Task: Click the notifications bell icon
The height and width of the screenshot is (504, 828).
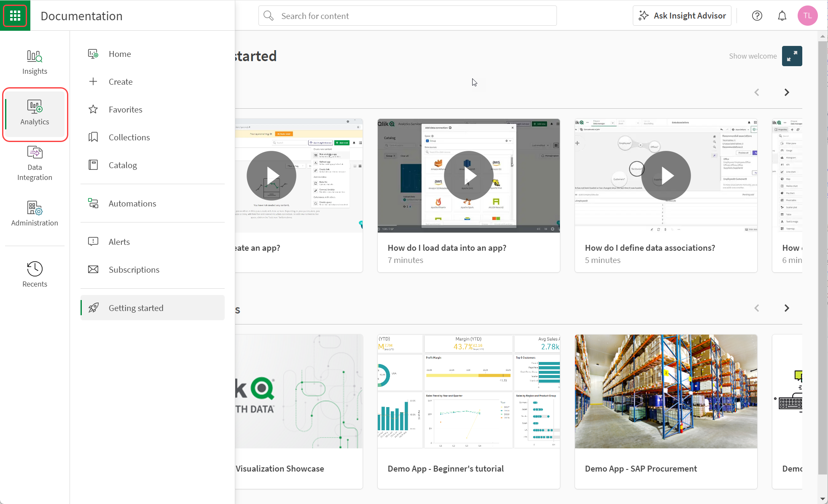Action: (782, 16)
